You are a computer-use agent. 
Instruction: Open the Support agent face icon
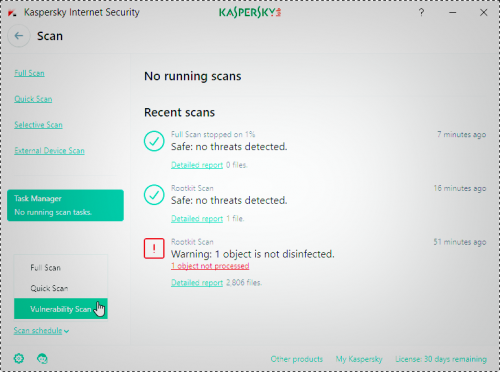(x=42, y=359)
